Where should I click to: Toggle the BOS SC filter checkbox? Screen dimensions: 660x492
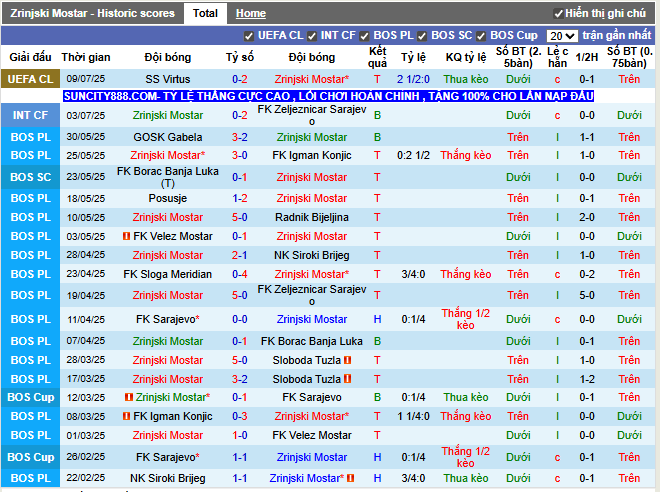(422, 37)
